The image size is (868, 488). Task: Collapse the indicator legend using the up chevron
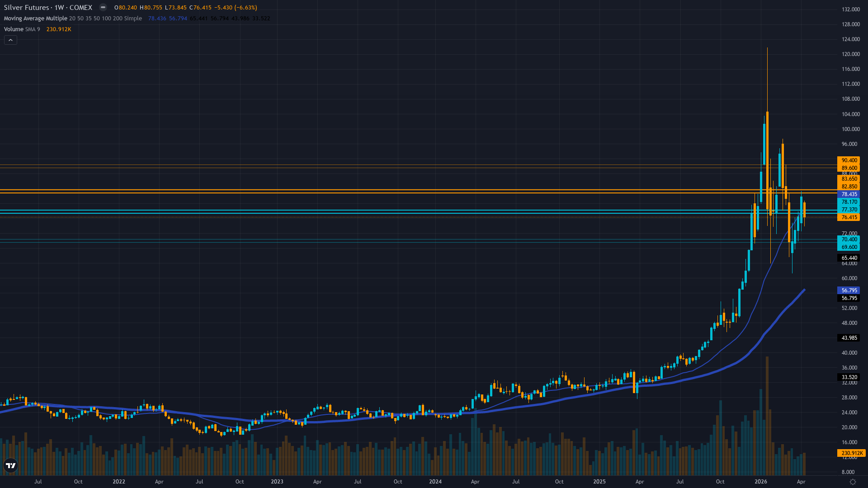pos(10,40)
